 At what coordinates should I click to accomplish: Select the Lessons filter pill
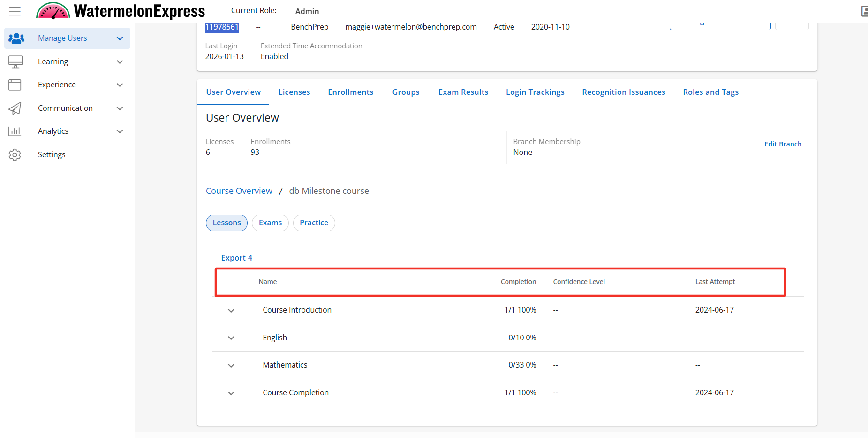click(226, 223)
